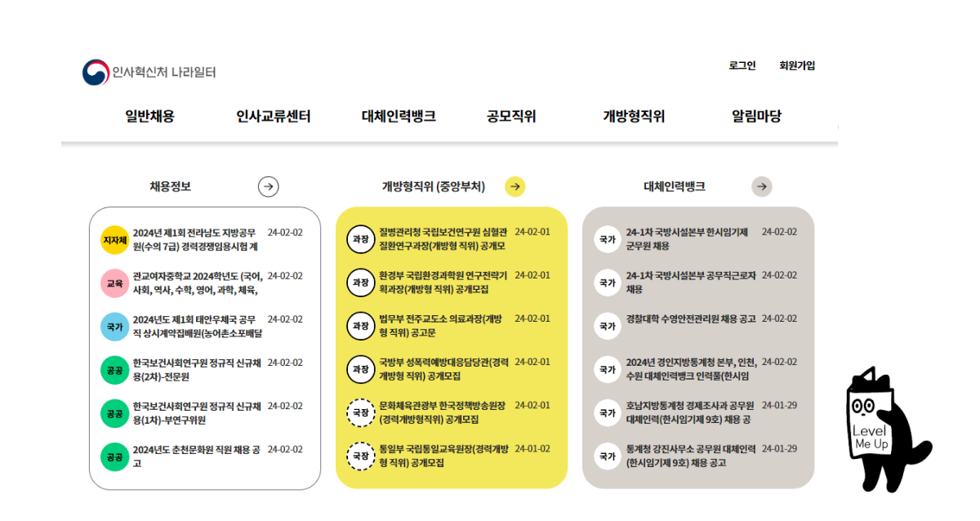Click the 국가 badge for 통계청 강진사무소
The width and height of the screenshot is (980, 521).
(x=607, y=456)
